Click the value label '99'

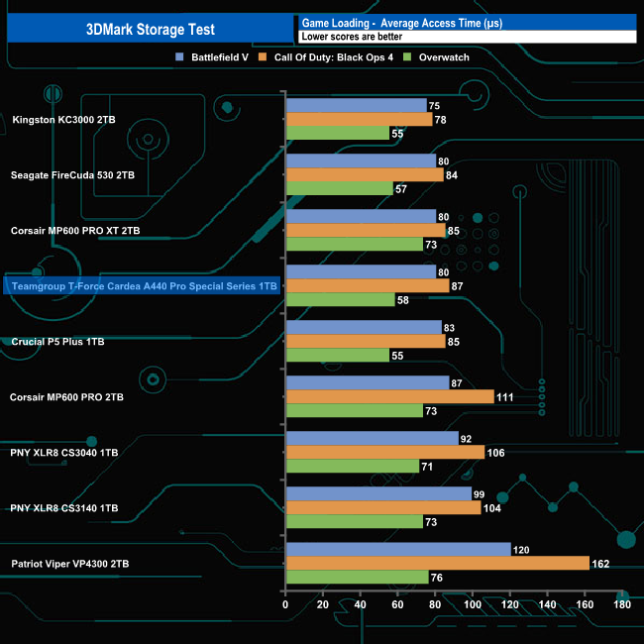(479, 494)
